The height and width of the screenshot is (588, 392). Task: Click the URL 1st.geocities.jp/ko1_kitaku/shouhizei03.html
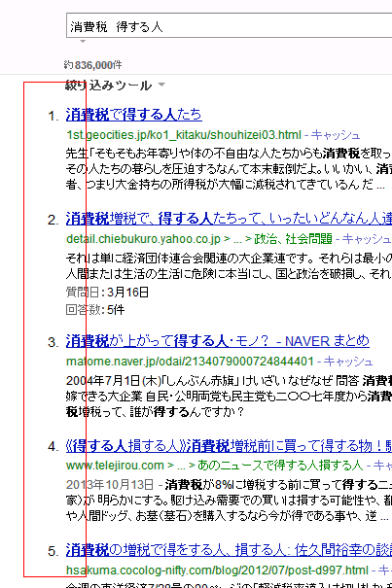coord(184,135)
